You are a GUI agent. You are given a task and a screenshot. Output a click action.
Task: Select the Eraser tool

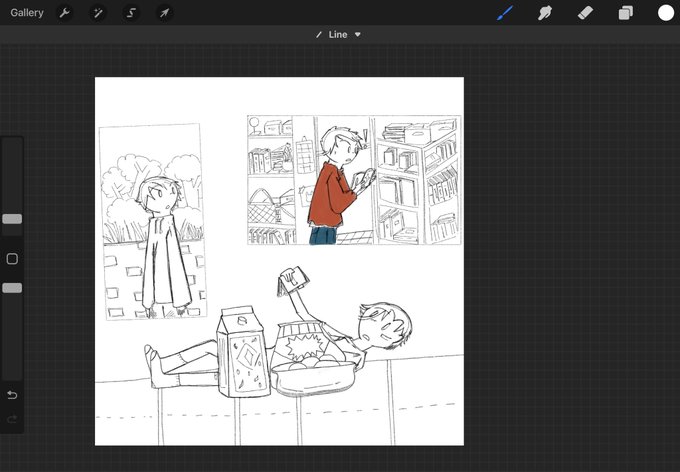click(x=585, y=13)
